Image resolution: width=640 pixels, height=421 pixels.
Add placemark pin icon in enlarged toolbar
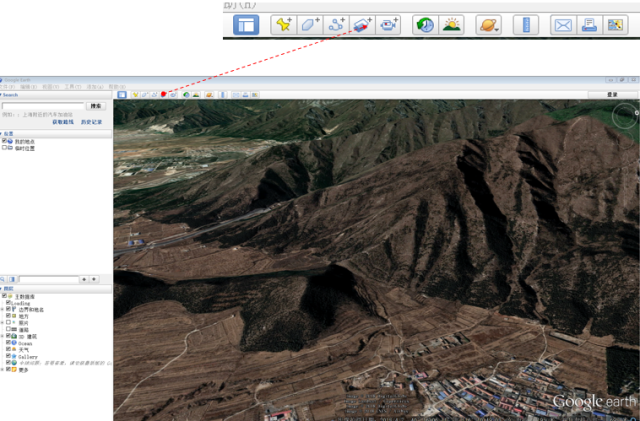point(284,25)
